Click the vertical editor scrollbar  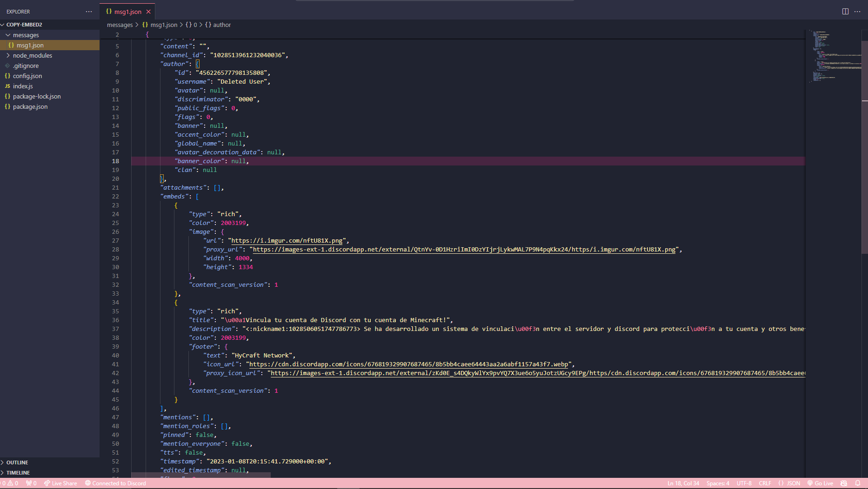pos(865,147)
